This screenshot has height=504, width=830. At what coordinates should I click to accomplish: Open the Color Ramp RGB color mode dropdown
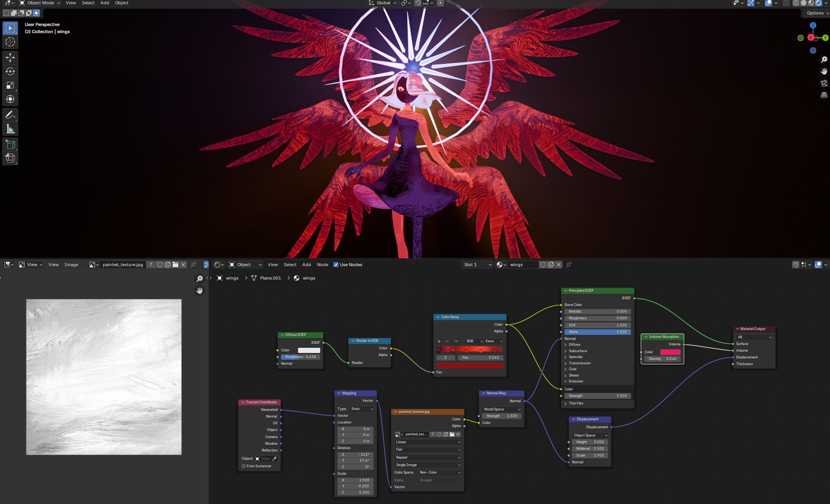474,341
